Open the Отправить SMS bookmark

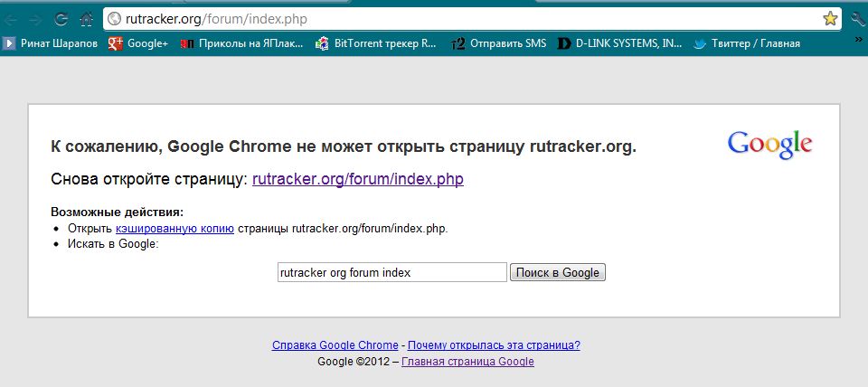[498, 43]
